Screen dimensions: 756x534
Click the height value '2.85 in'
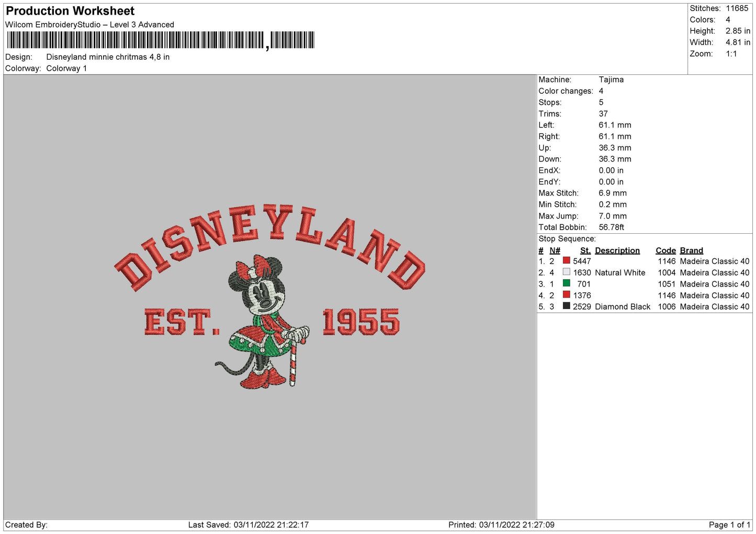(738, 31)
